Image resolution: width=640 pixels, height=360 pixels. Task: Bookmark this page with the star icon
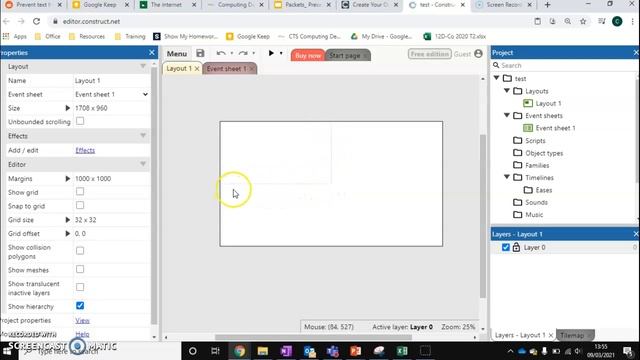pos(583,21)
